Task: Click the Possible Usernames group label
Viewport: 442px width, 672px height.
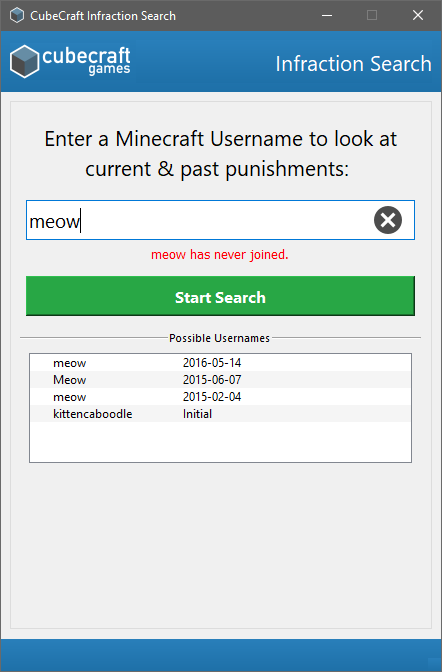Action: click(x=219, y=338)
